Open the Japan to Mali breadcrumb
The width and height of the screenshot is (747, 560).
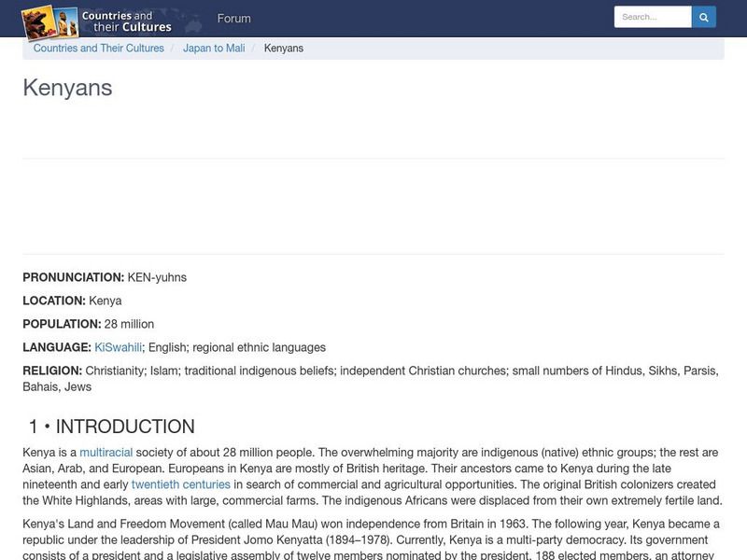point(214,49)
